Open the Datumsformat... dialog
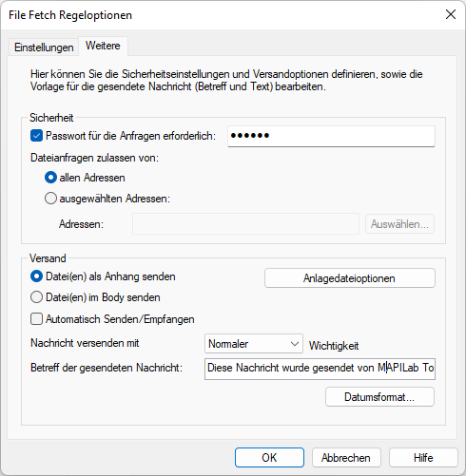Image resolution: width=466 pixels, height=476 pixels. 379,397
